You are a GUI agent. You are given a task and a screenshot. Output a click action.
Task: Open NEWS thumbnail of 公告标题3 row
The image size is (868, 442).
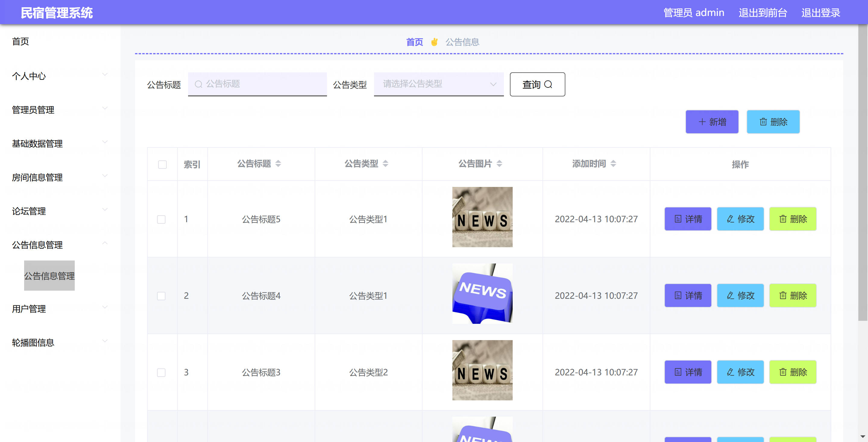pos(482,370)
